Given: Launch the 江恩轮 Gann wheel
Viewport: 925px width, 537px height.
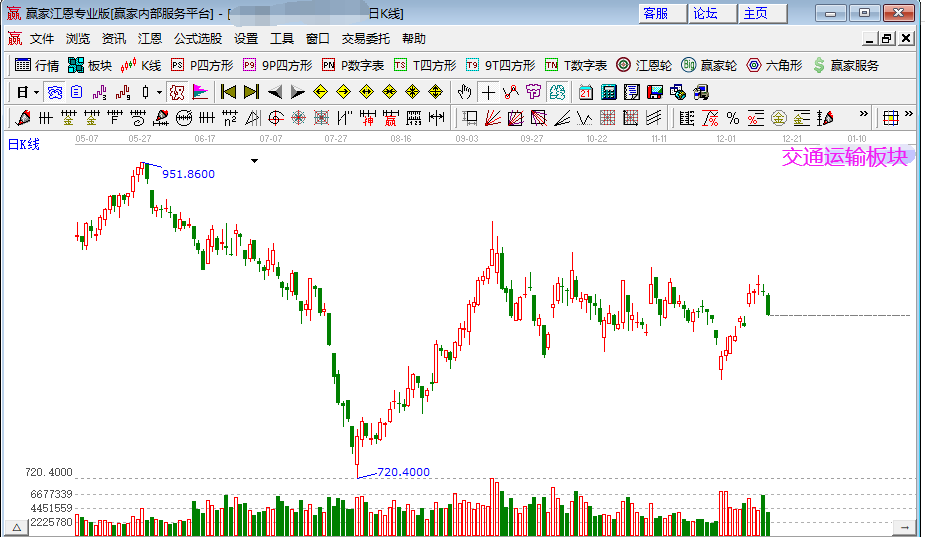Looking at the screenshot, I should click(x=644, y=66).
